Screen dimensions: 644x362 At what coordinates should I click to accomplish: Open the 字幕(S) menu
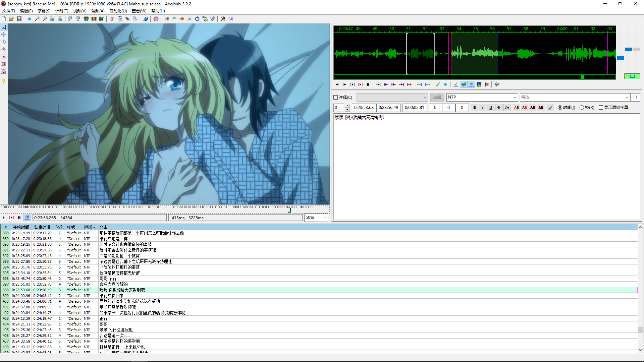point(44,11)
